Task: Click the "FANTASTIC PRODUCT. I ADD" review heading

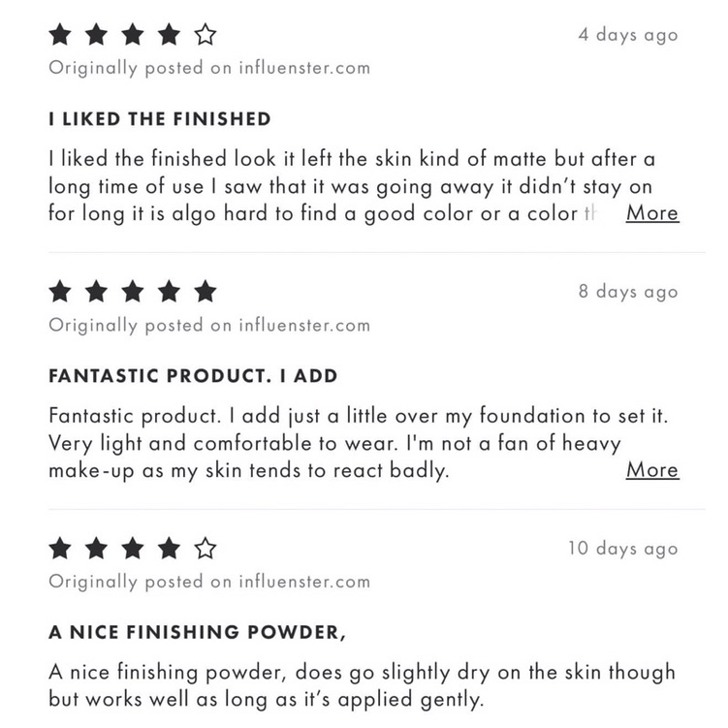Action: point(193,375)
